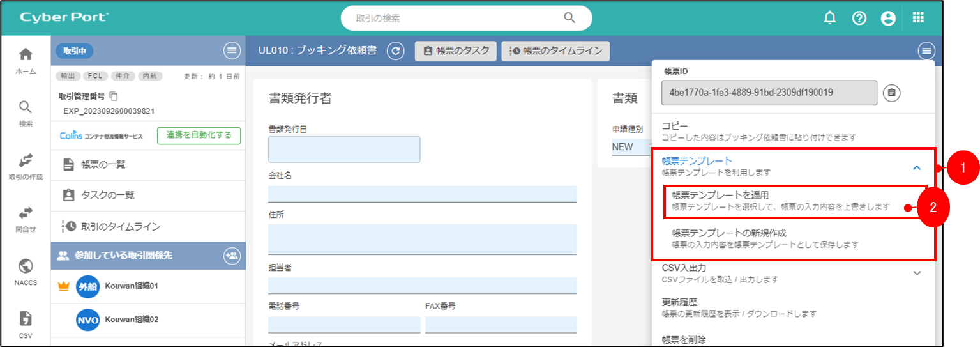Copy the 取引管理番号 using copy icon
This screenshot has width=980, height=347.
(x=114, y=96)
